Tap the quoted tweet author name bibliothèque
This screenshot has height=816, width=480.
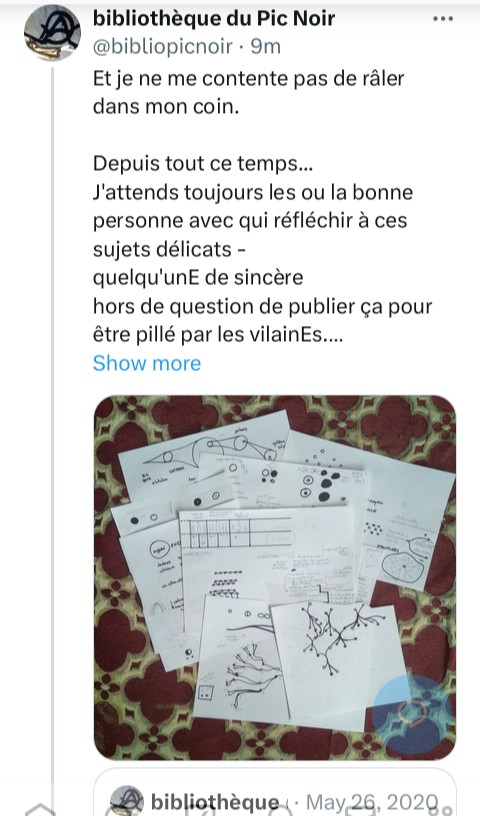(x=215, y=802)
